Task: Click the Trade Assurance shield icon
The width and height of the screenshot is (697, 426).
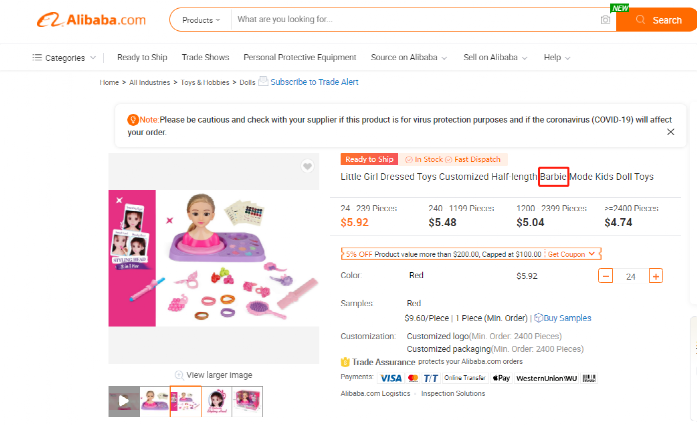Action: pyautogui.click(x=345, y=362)
